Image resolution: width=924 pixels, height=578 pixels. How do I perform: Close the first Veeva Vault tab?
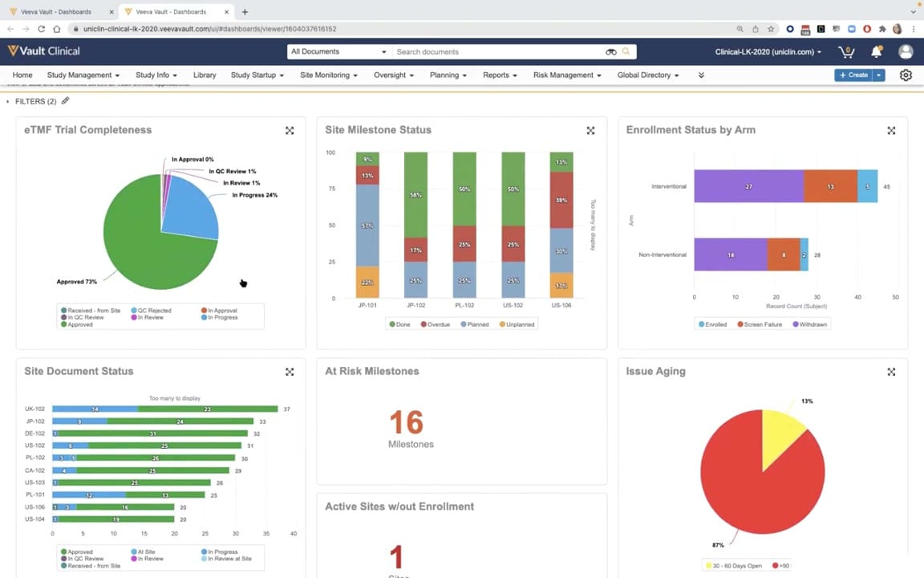click(111, 12)
